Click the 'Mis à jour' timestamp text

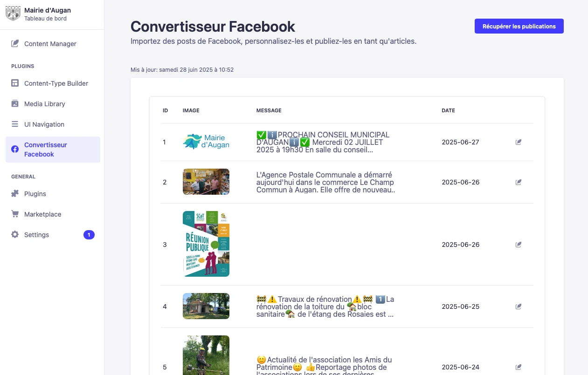coord(182,70)
